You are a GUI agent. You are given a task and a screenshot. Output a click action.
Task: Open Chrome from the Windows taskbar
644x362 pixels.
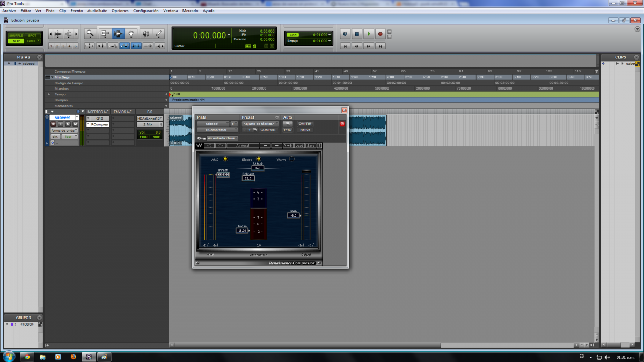click(26, 356)
